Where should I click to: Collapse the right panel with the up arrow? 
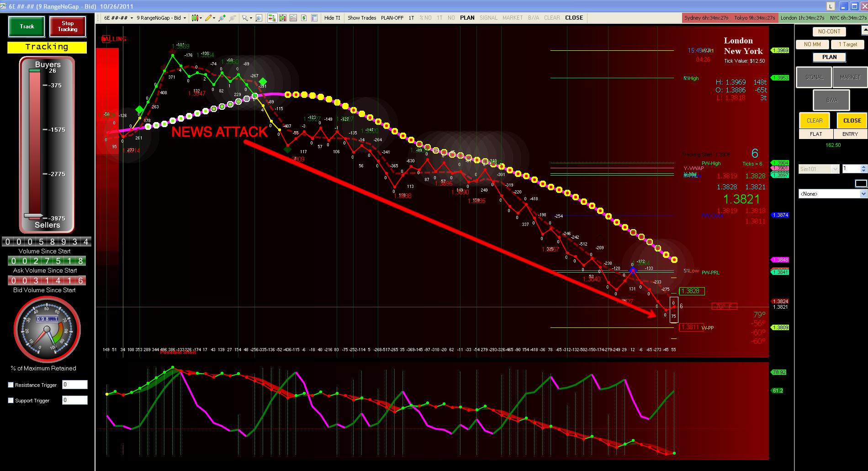coord(864,30)
